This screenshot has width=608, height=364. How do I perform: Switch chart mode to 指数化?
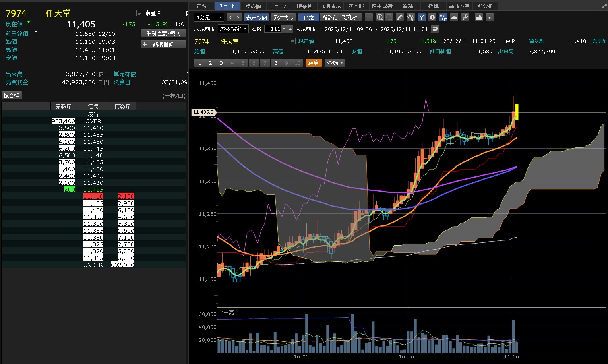click(330, 17)
